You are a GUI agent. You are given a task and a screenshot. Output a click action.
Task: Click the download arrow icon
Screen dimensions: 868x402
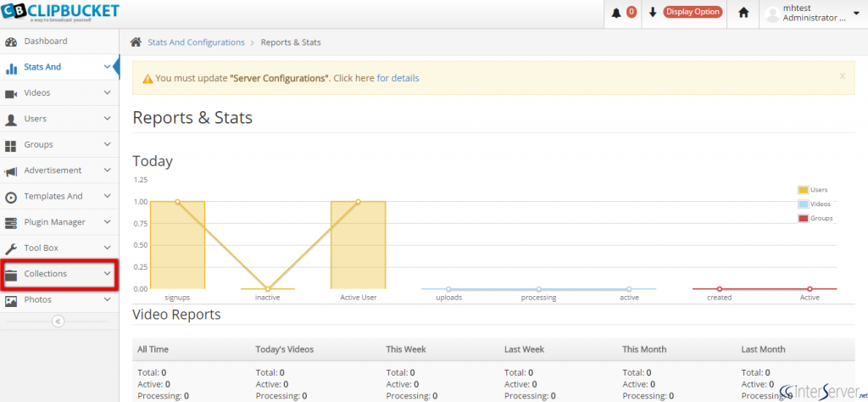tap(653, 12)
